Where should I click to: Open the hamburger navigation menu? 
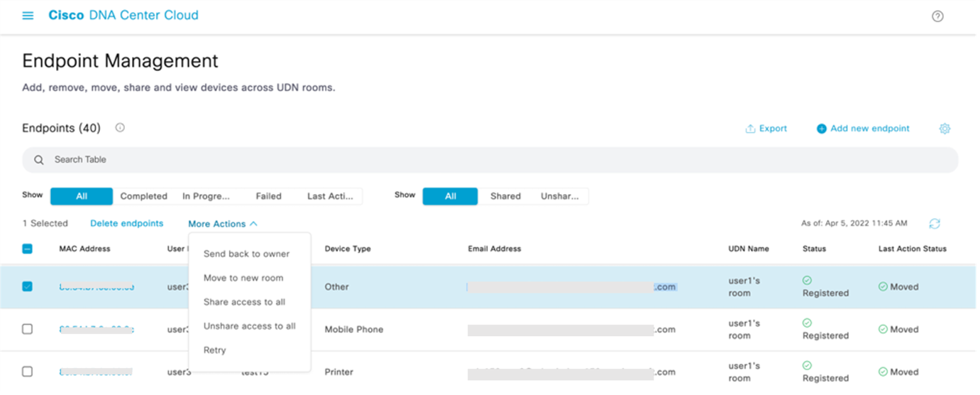pos(28,16)
